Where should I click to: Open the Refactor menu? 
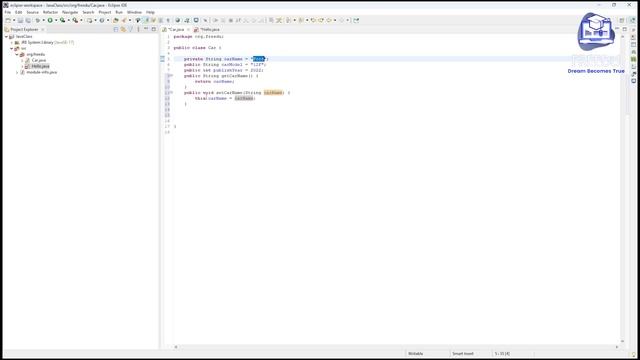50,12
